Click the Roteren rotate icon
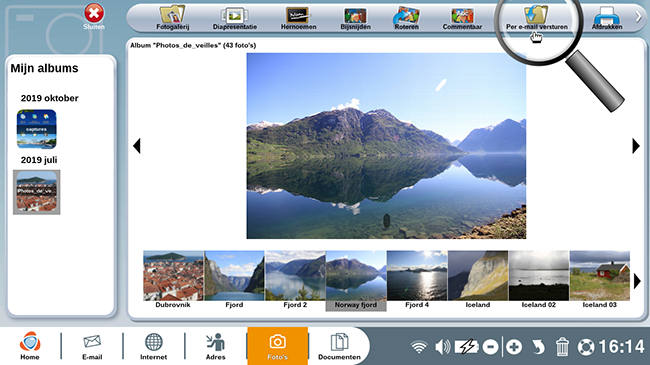Screen dimensions: 650x365 click(x=406, y=18)
